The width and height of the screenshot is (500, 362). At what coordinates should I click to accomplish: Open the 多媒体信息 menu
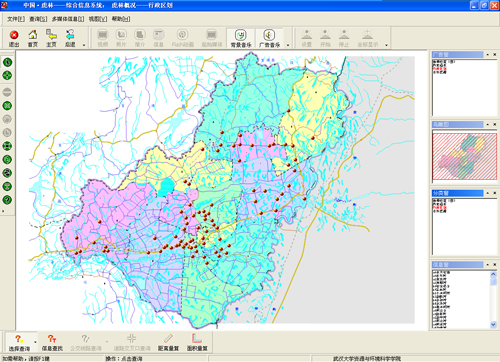point(68,19)
